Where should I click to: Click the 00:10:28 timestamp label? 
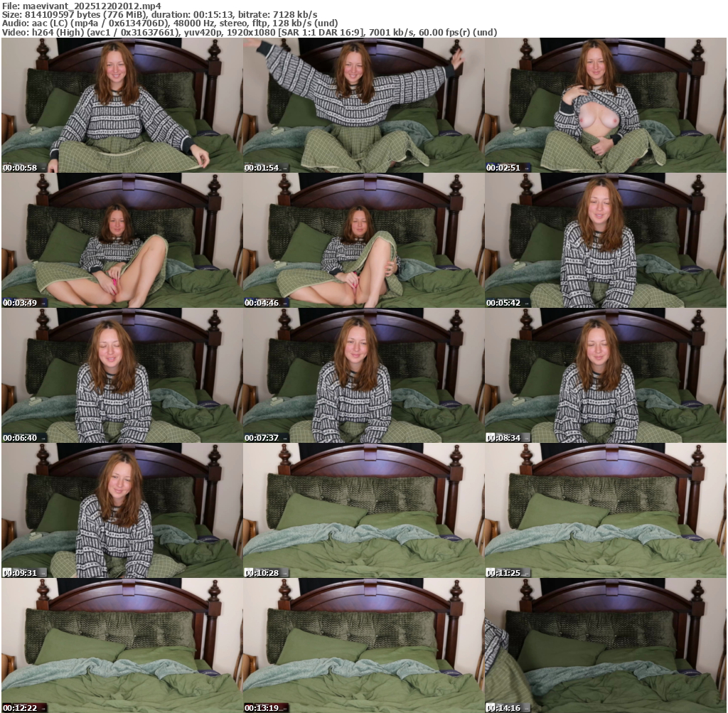(x=262, y=573)
